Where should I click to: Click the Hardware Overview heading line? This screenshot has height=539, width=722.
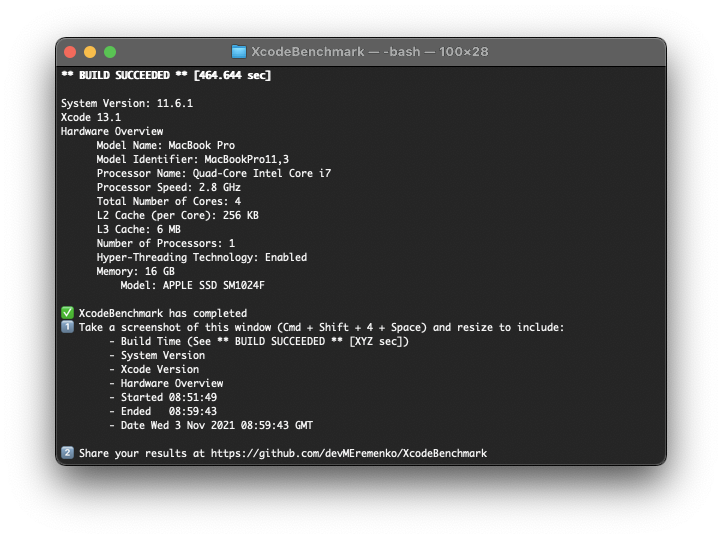click(112, 131)
